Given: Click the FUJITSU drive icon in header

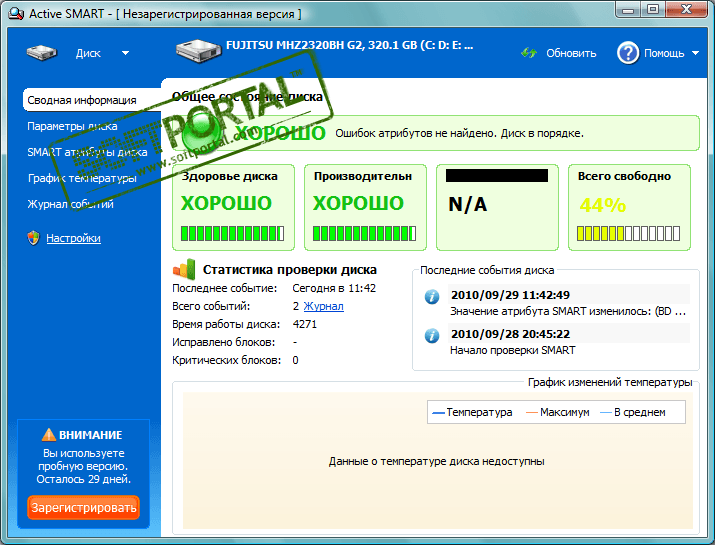Looking at the screenshot, I should click(x=199, y=50).
